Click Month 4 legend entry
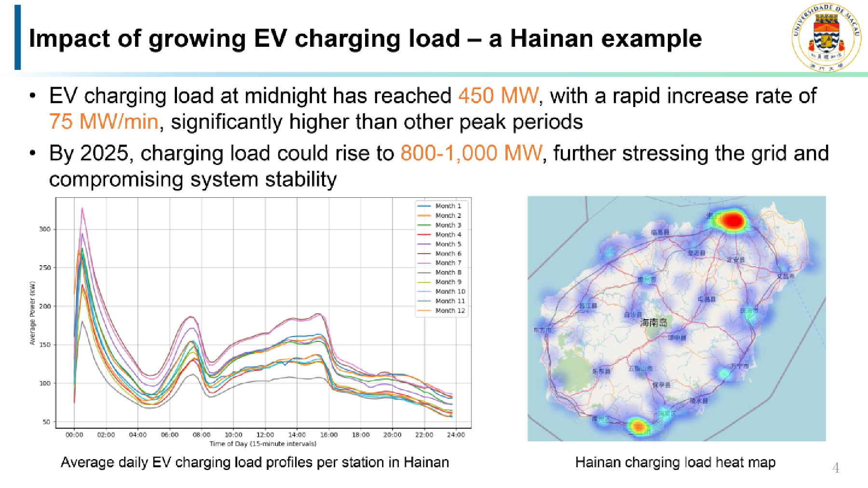Viewport: 868px width, 488px height. coord(448,234)
